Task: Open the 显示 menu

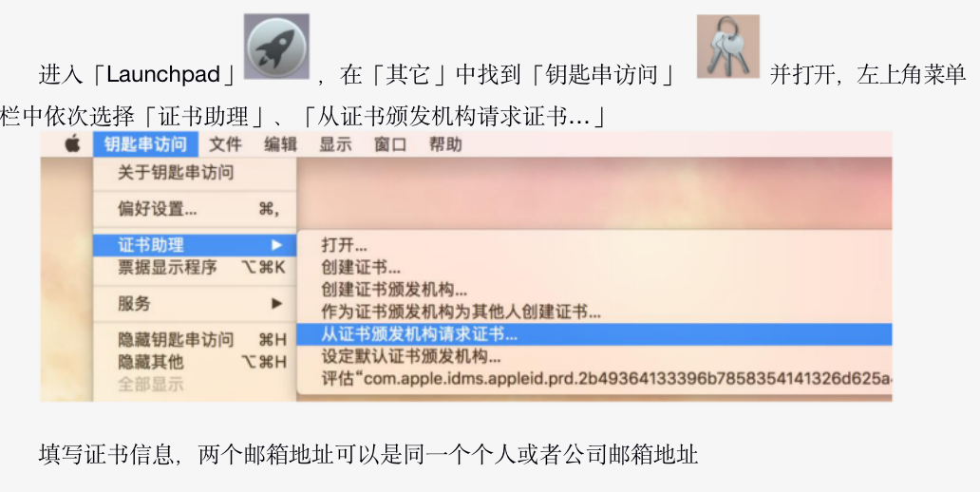Action: pyautogui.click(x=335, y=144)
